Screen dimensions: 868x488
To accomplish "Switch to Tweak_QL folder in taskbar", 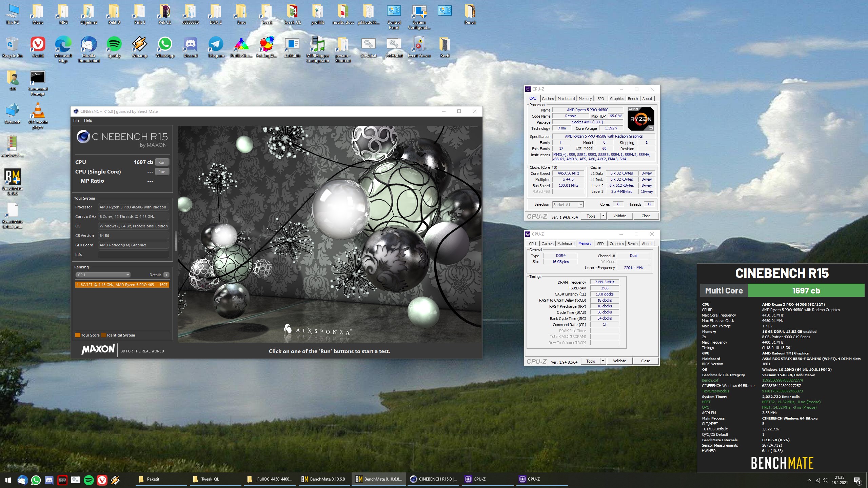I will tap(216, 479).
